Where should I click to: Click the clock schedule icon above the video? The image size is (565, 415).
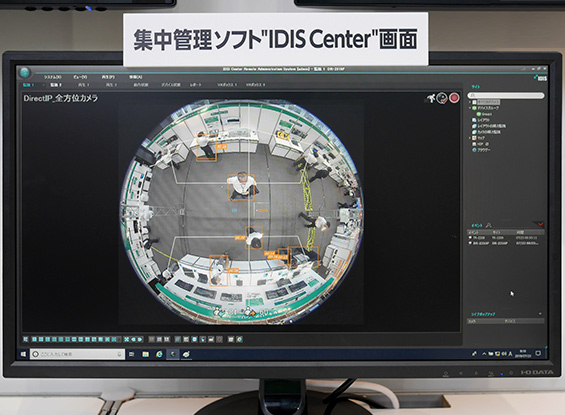pyautogui.click(x=442, y=98)
